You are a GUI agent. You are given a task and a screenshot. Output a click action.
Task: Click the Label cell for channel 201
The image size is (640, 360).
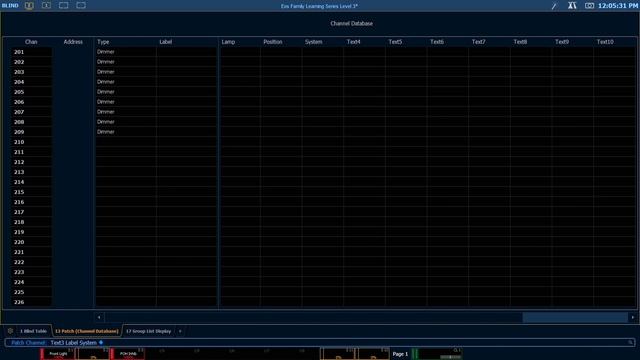[x=187, y=52]
